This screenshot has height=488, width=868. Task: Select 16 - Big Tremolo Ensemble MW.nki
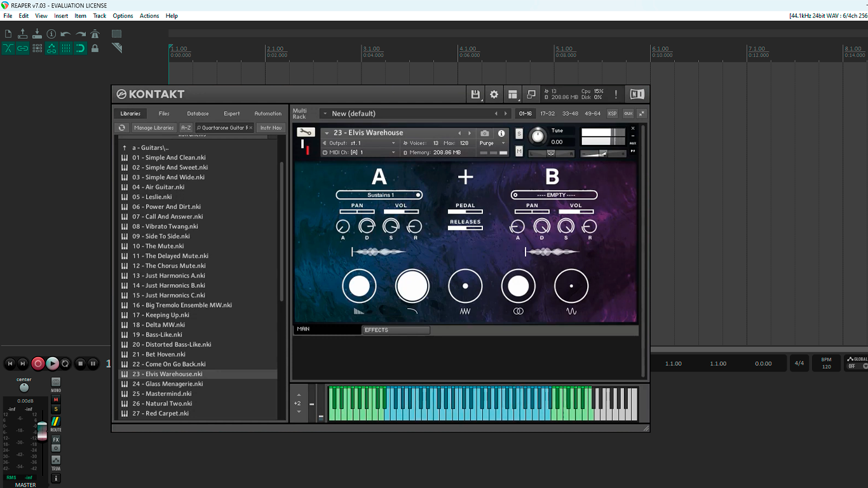click(182, 305)
